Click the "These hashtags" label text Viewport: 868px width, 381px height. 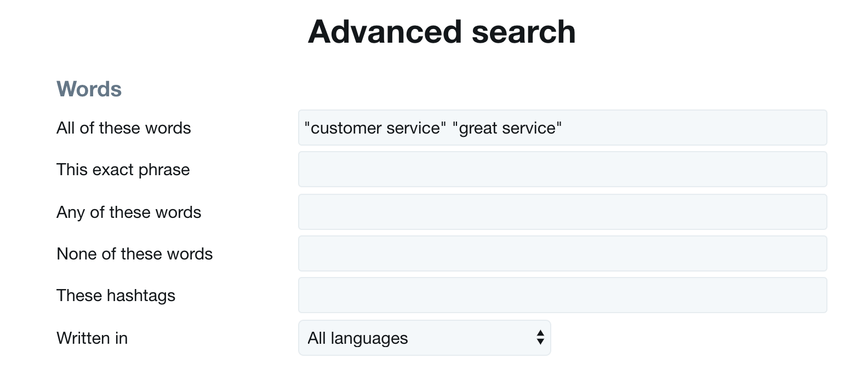pyautogui.click(x=116, y=296)
